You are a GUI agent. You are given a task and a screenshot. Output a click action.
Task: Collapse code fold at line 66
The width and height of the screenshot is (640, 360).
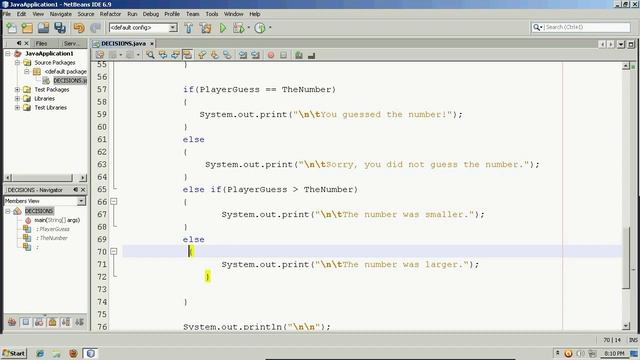[114, 202]
